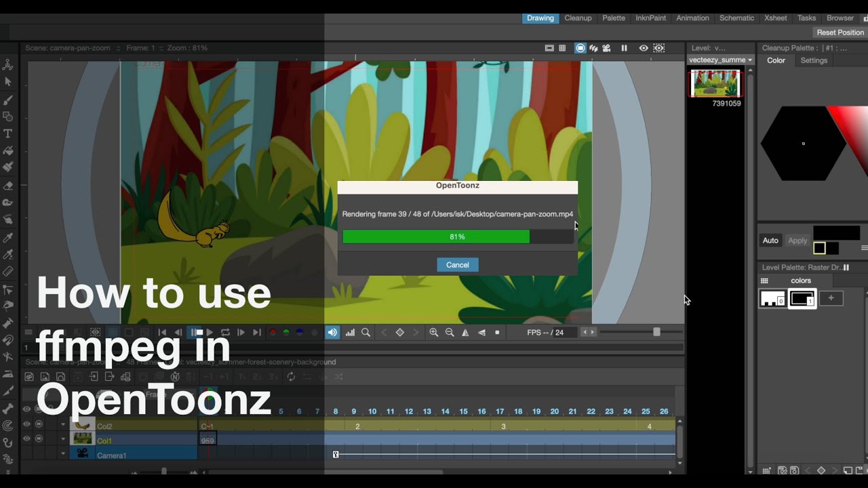The image size is (868, 488).
Task: Toggle the field guide grid icon
Action: pos(562,48)
